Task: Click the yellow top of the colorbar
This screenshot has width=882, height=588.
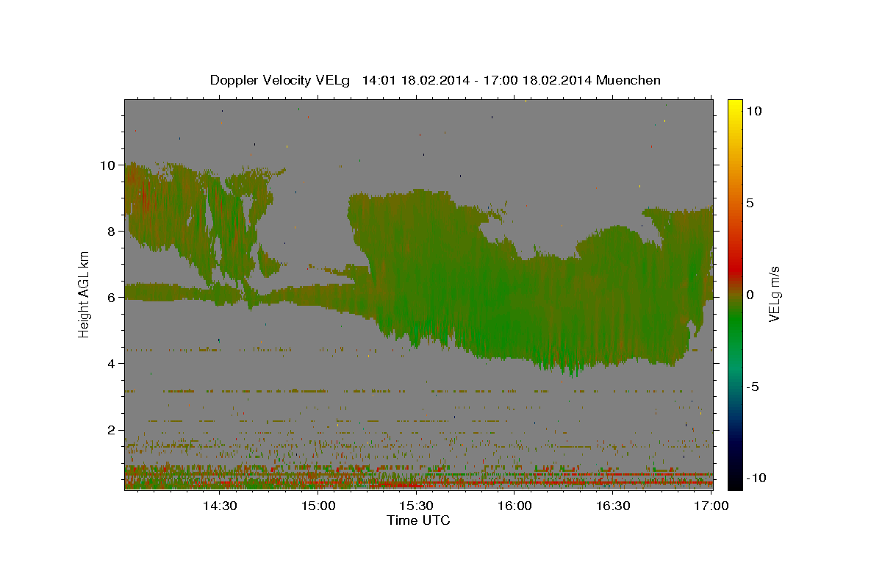Action: (x=734, y=104)
